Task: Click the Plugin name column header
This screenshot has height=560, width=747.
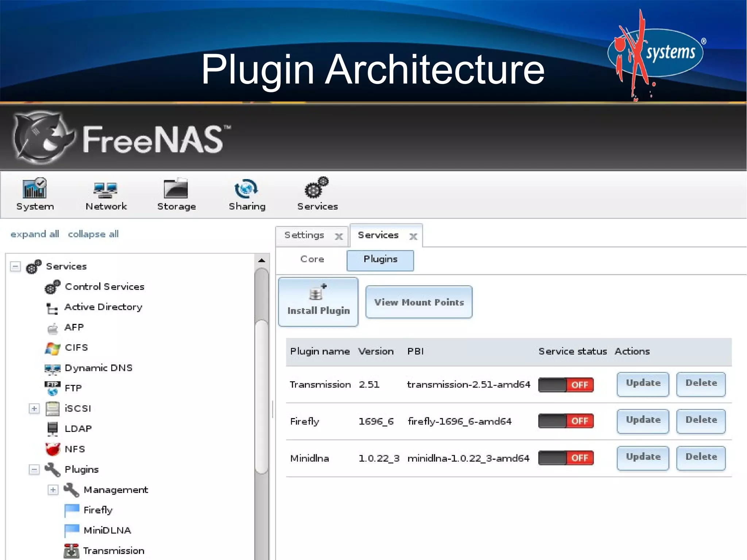Action: point(320,352)
